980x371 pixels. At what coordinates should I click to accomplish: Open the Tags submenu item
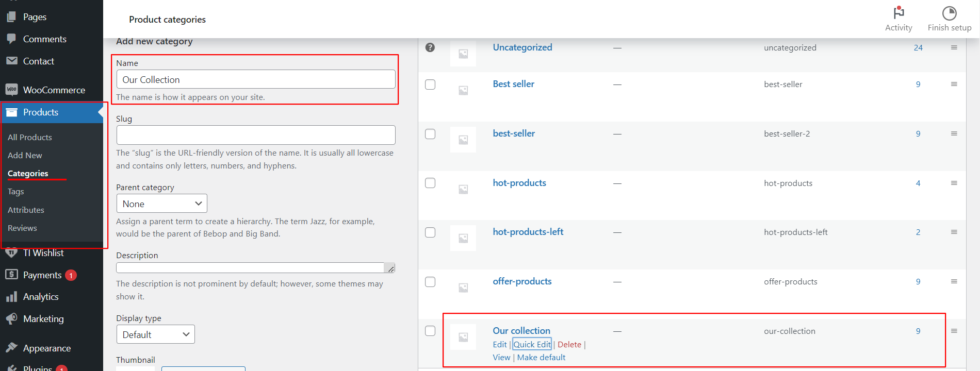(16, 192)
